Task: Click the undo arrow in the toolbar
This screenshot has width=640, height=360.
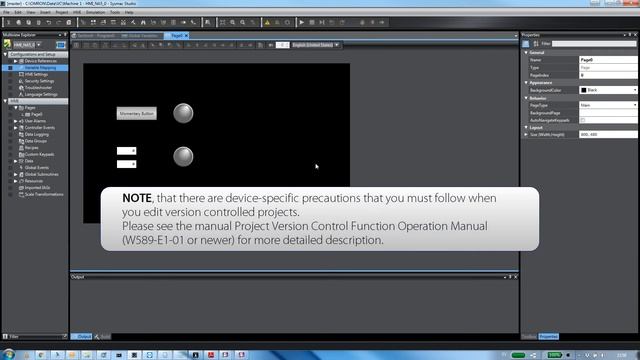Action: [x=49, y=22]
